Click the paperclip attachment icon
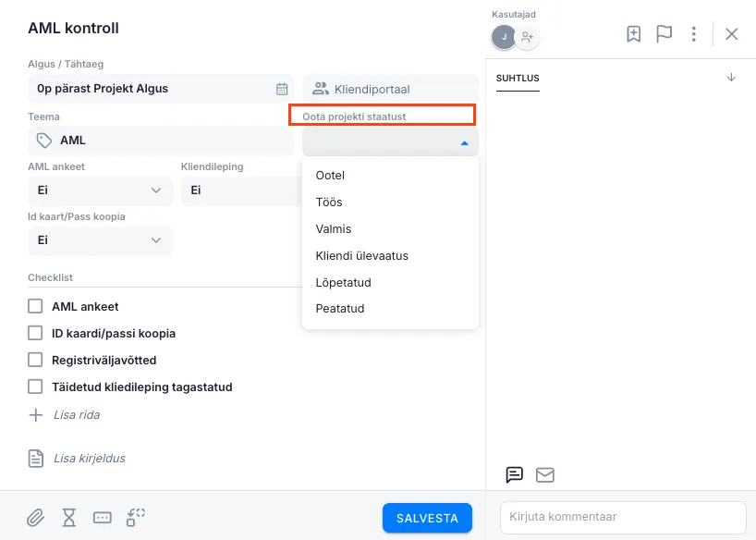 pyautogui.click(x=35, y=518)
